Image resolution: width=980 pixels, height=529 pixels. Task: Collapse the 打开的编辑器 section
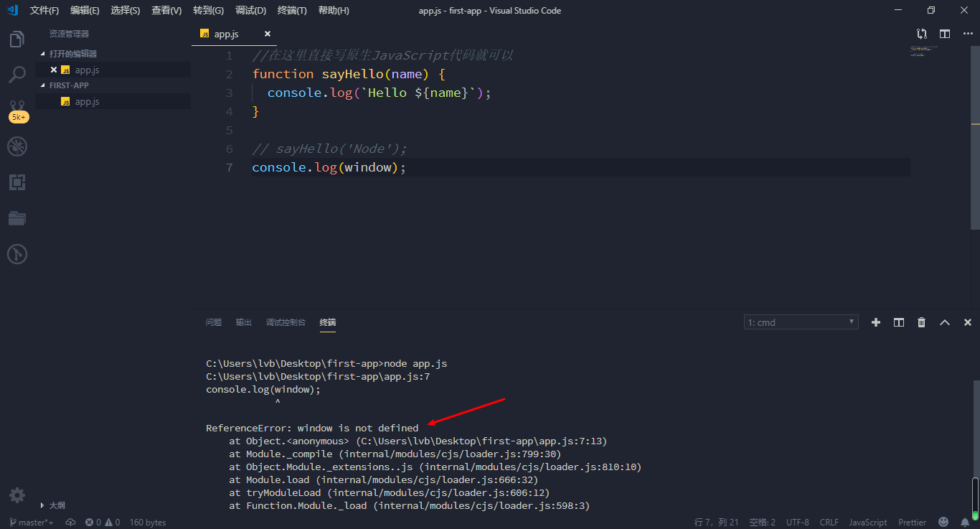(x=73, y=54)
